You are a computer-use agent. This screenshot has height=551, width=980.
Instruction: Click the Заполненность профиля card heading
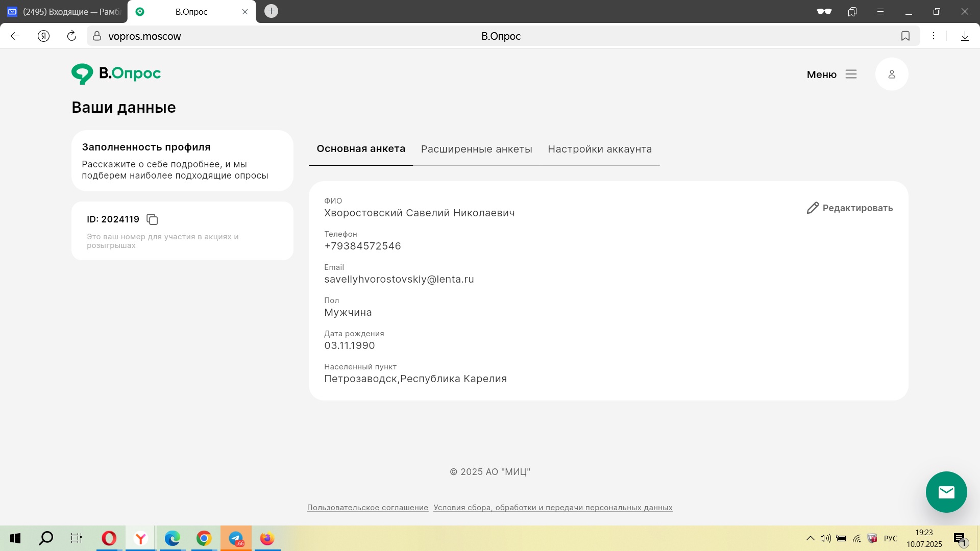point(146,147)
